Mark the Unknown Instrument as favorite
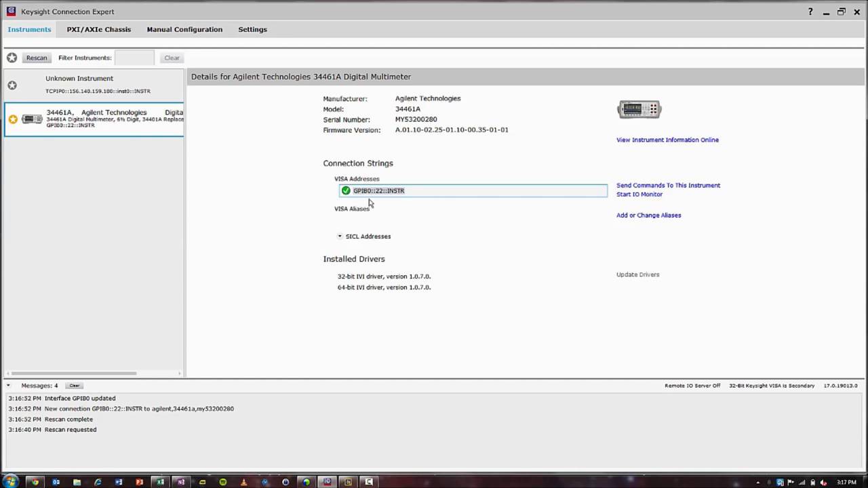 (12, 85)
